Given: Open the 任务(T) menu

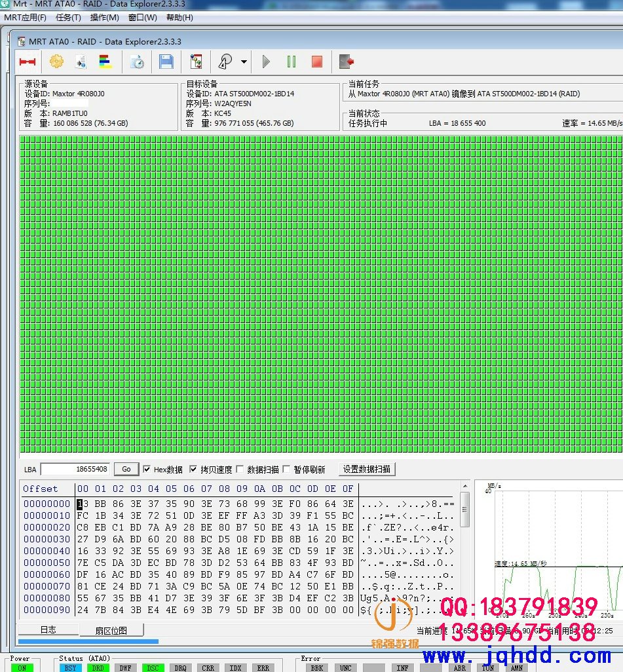Looking at the screenshot, I should tap(68, 18).
